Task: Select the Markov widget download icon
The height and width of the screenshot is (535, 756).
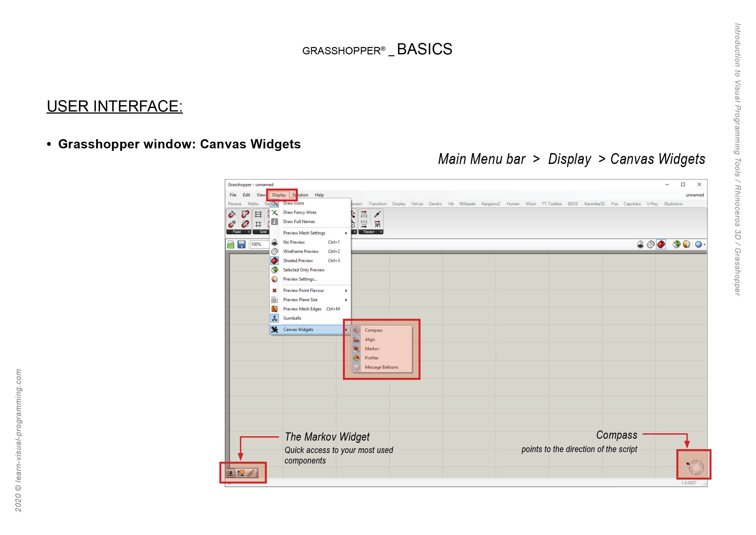Action: (230, 473)
